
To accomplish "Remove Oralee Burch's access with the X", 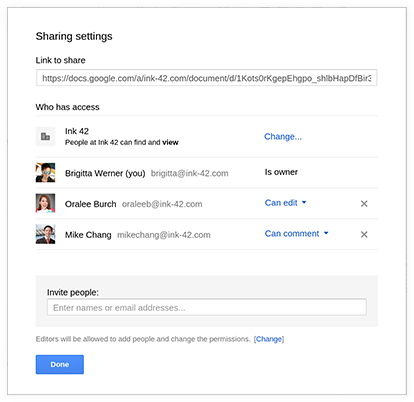I will [x=364, y=204].
